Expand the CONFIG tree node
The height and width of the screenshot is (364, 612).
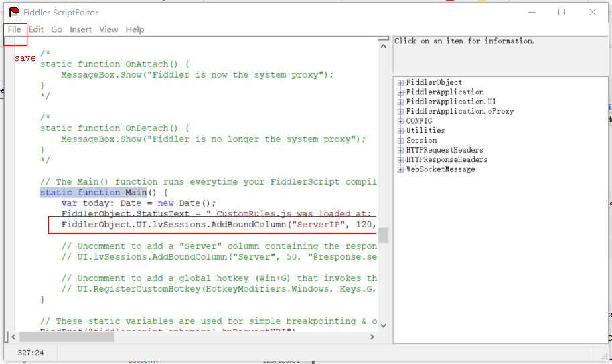point(400,121)
